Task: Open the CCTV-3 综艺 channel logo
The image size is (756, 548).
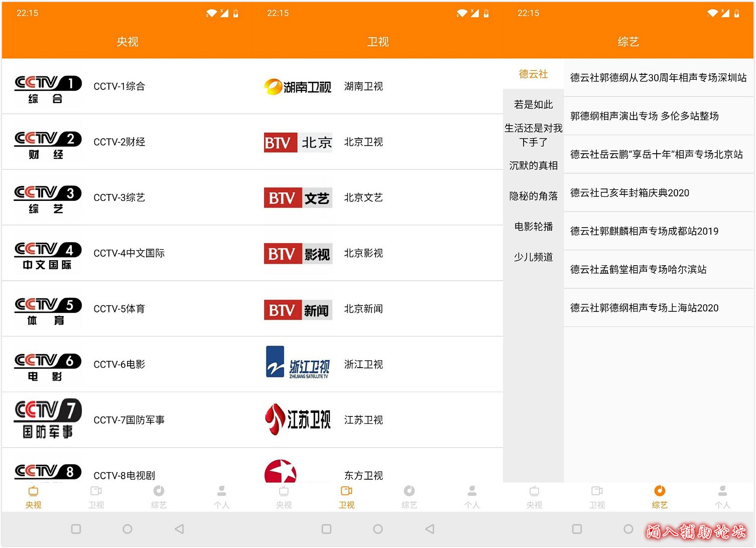Action: pyautogui.click(x=48, y=200)
